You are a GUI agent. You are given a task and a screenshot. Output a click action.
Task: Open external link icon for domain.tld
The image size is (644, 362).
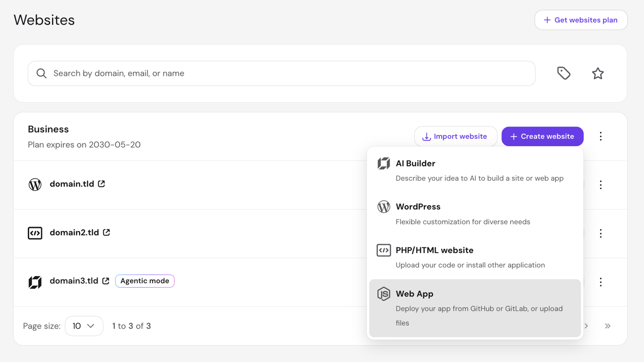pos(101,184)
